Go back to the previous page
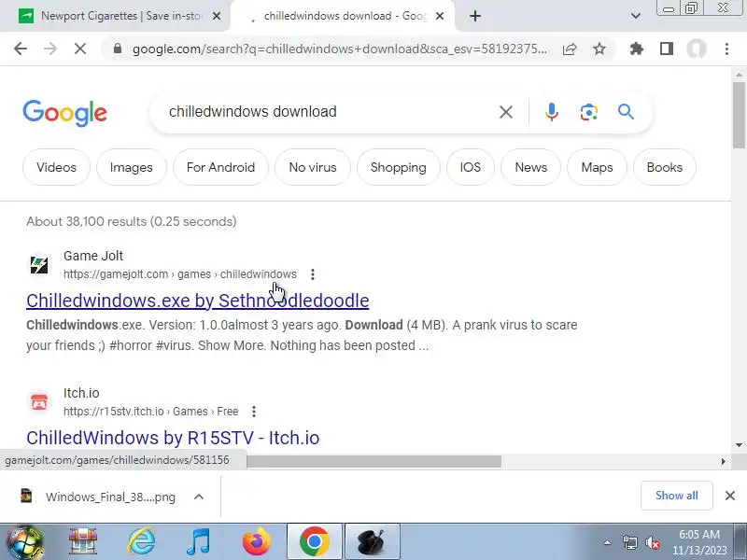The image size is (747, 560). tap(21, 49)
